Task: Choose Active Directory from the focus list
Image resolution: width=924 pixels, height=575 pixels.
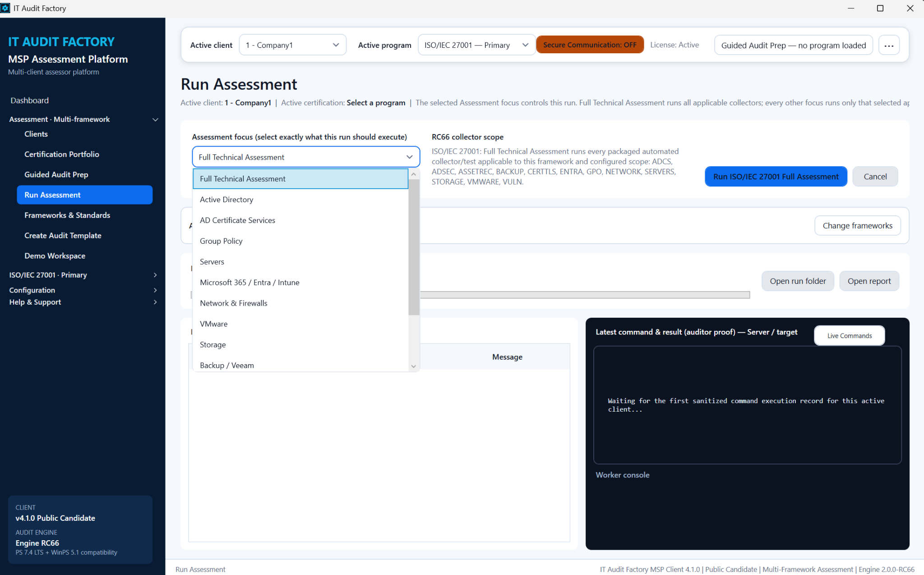Action: (x=300, y=199)
